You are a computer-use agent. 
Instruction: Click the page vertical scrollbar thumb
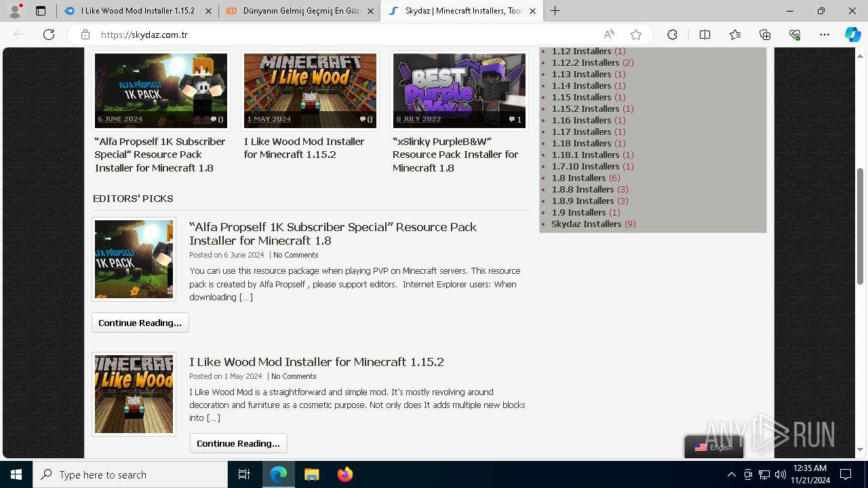[x=860, y=226]
